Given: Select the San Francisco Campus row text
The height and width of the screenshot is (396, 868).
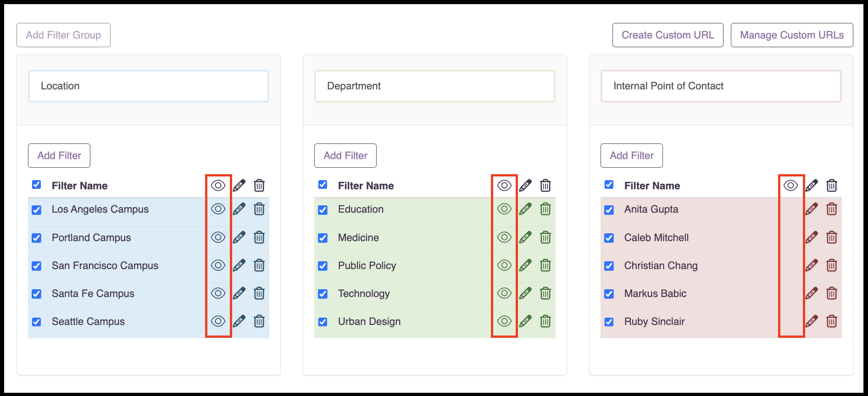Looking at the screenshot, I should click(105, 265).
